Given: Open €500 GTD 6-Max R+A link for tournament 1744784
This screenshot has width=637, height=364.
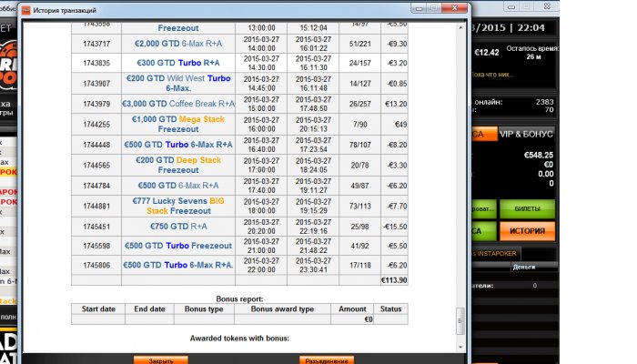Looking at the screenshot, I should [178, 186].
